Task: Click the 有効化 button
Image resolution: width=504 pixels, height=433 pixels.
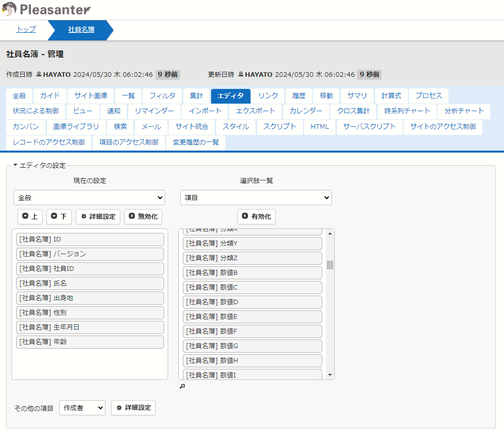Action: coord(257,216)
